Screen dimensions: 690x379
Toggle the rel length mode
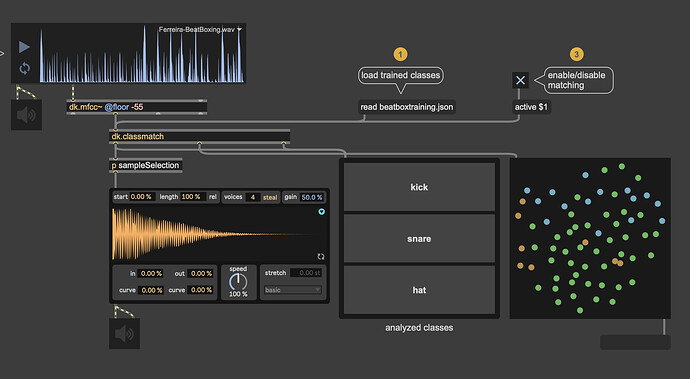[213, 197]
